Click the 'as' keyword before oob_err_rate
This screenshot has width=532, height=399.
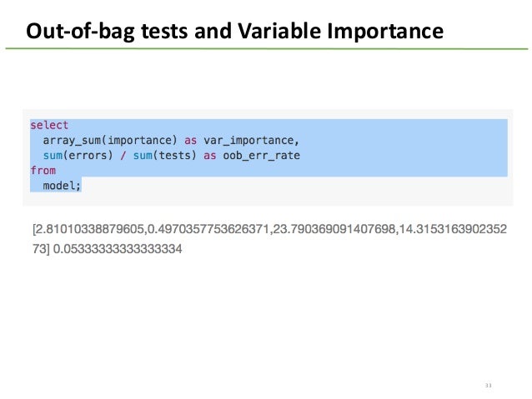coord(210,156)
